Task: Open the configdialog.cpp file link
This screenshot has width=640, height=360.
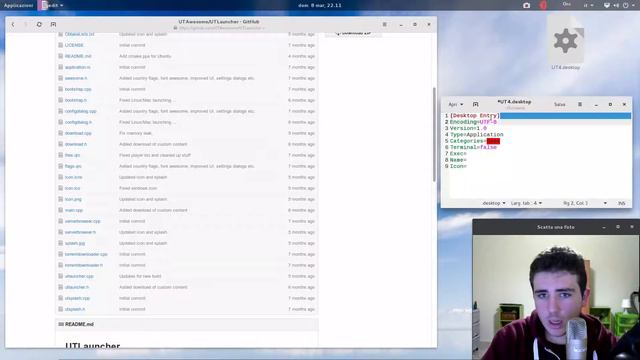Action: pos(80,111)
